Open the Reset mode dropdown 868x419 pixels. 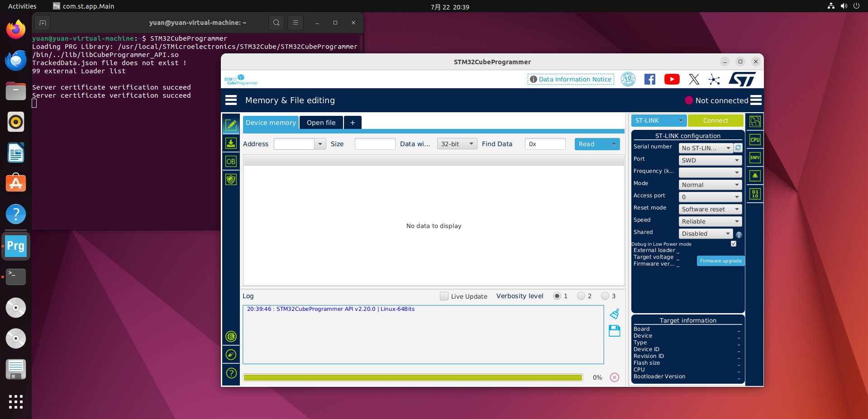click(x=710, y=209)
